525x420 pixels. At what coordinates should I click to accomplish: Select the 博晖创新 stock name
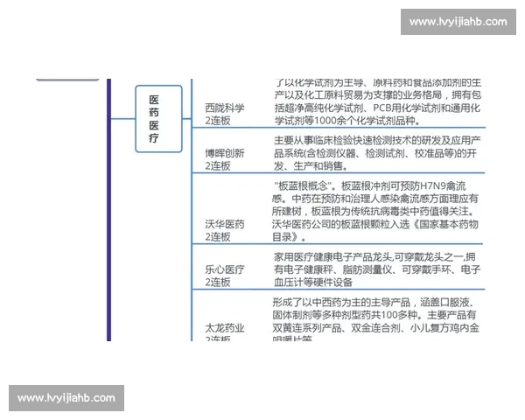click(x=225, y=153)
